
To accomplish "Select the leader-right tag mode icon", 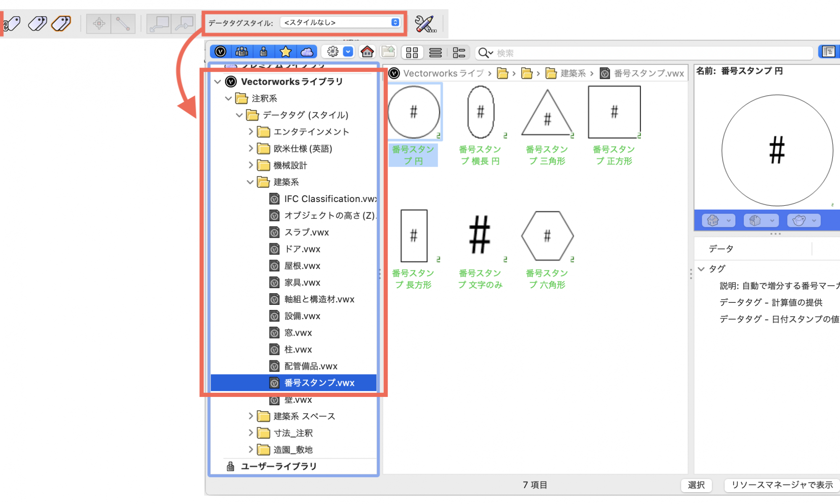I will point(183,24).
